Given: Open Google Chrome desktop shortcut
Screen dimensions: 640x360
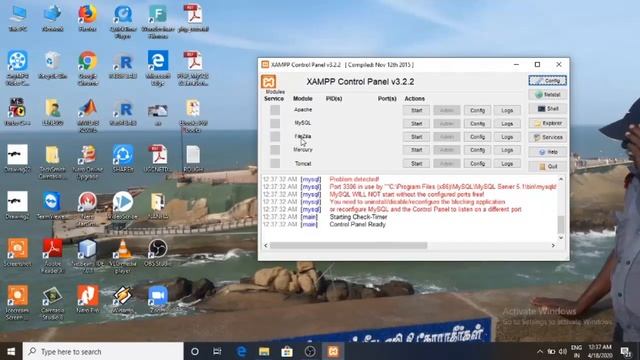Looking at the screenshot, I should 87,68.
